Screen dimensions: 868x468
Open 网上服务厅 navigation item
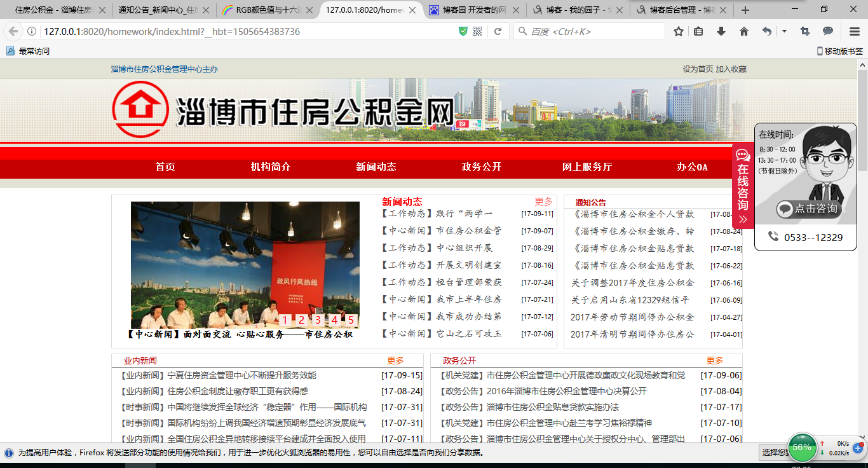tap(587, 167)
